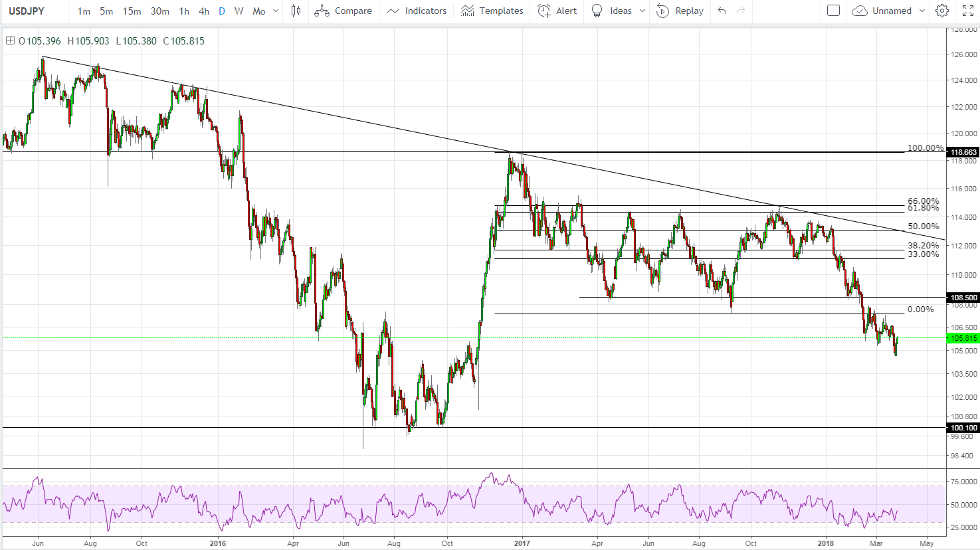Enter fullscreen mode
980x550 pixels.
point(967,11)
